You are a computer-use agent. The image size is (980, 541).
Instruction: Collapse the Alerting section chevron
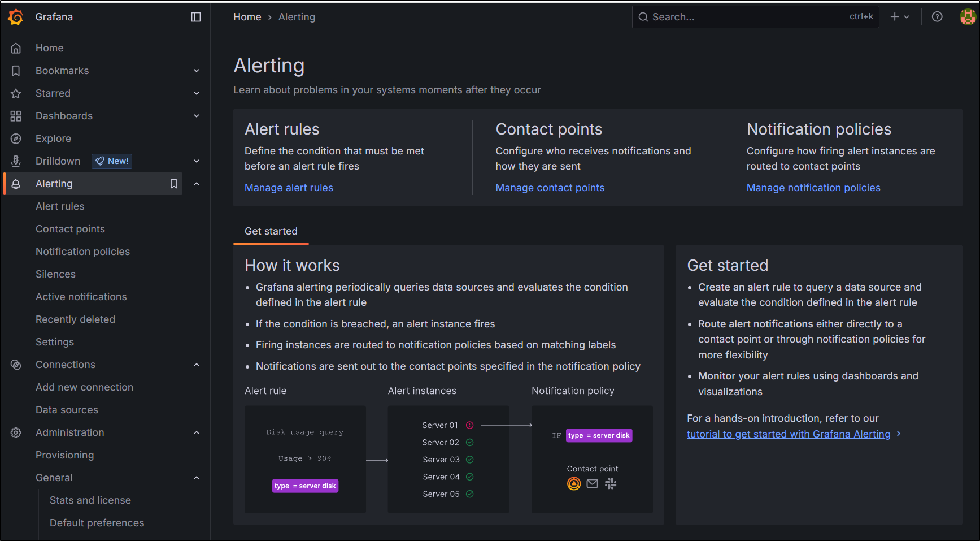pos(197,184)
